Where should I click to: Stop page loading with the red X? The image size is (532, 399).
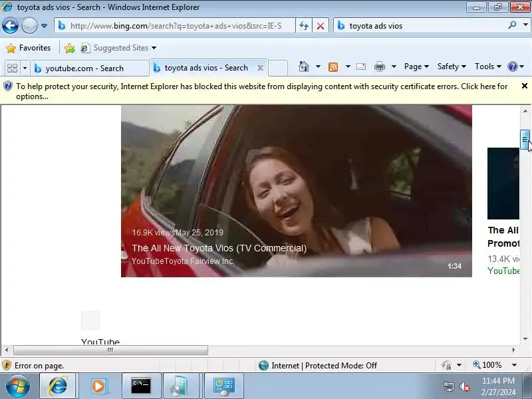pyautogui.click(x=321, y=26)
